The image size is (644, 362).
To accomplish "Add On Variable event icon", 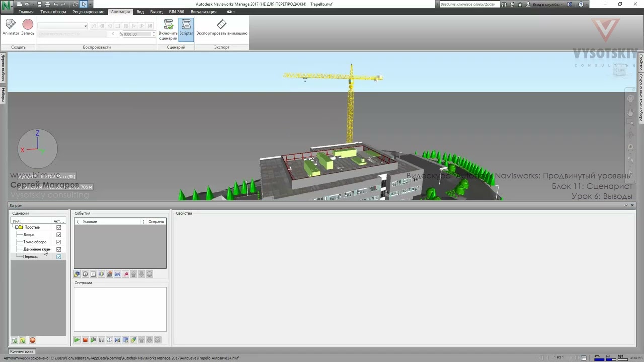I will click(117, 274).
